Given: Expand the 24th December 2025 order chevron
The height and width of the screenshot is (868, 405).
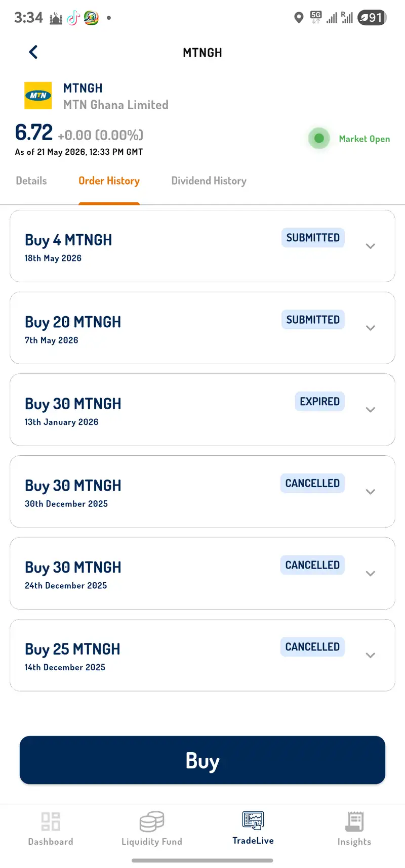Looking at the screenshot, I should (371, 574).
